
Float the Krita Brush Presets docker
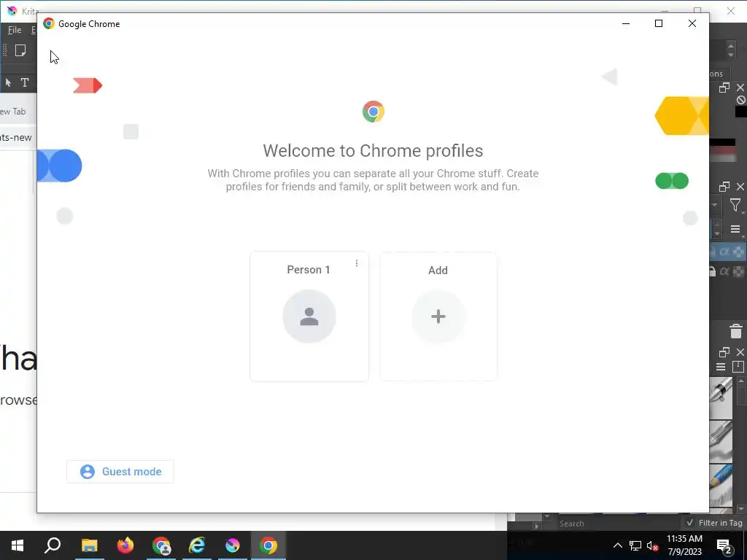pos(724,352)
